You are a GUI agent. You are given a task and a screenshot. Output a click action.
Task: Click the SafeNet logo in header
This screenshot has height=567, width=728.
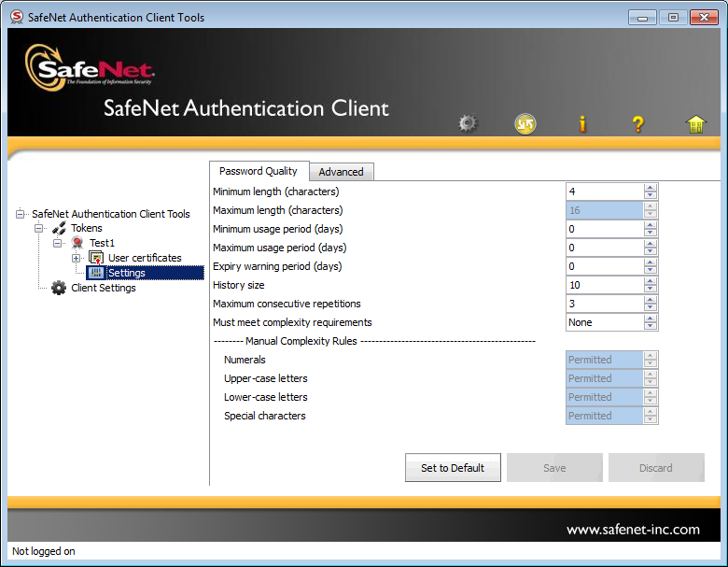[90, 68]
